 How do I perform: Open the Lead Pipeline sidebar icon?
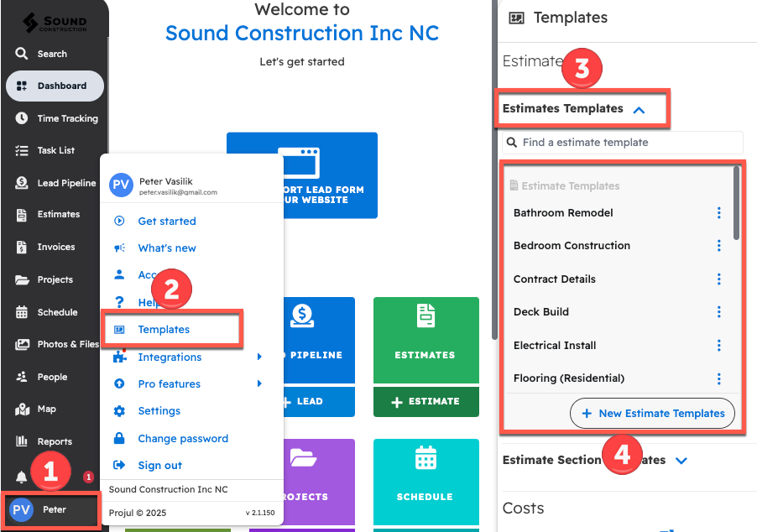tap(22, 183)
